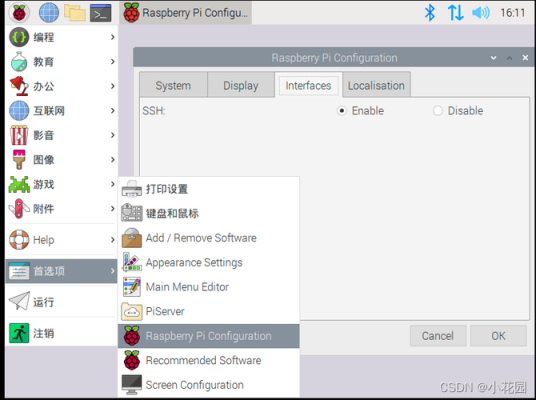Click the Appearance Settings palette icon
This screenshot has height=400, width=536.
tap(132, 262)
